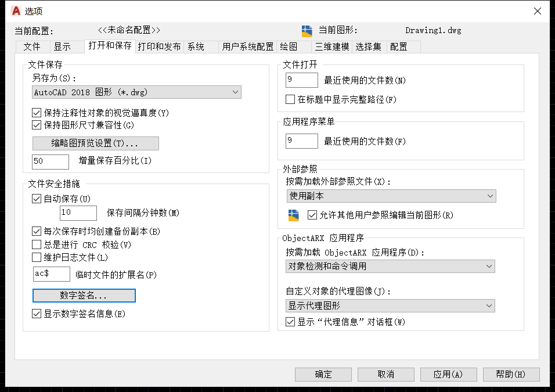Open 缩略图预览设置 dialog
This screenshot has width=555, height=392.
coord(95,143)
